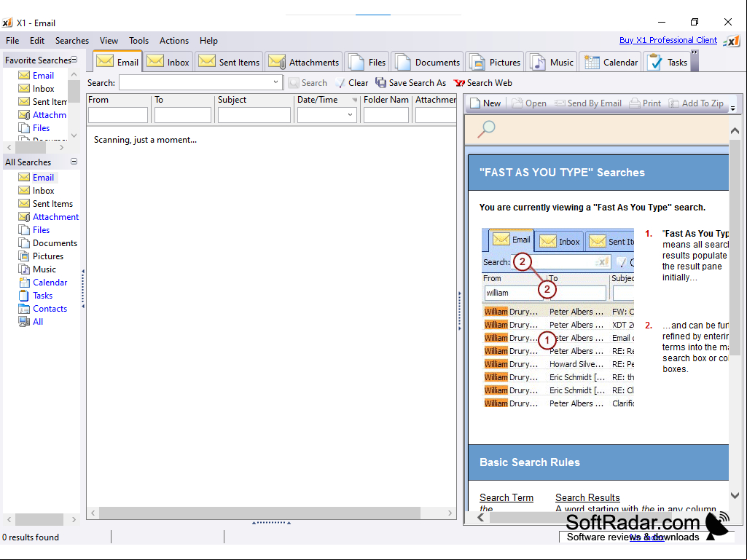Click the Buy X1 Professional Client link
Screen dimensions: 747x560
point(668,40)
